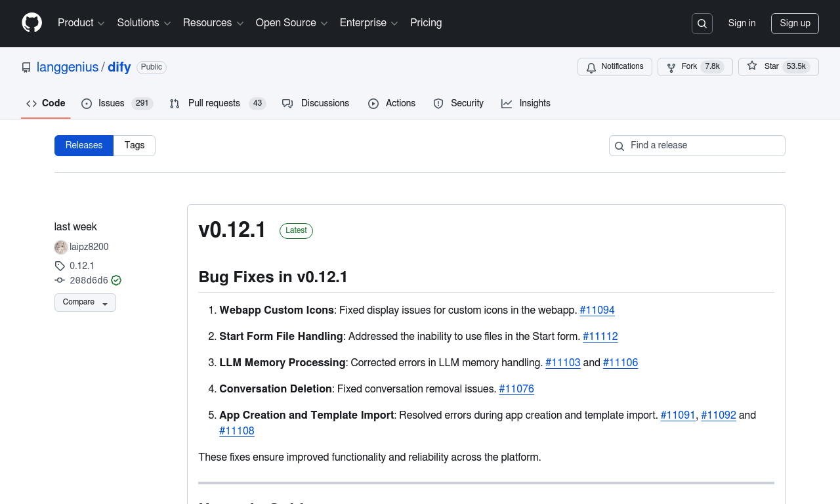
Task: Click the Public visibility badge
Action: 152,68
